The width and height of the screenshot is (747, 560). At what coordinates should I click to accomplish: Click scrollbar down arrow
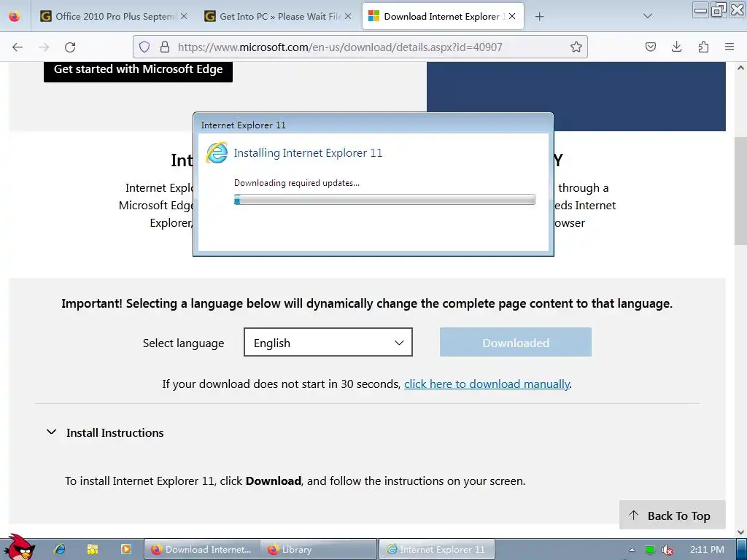point(741,532)
